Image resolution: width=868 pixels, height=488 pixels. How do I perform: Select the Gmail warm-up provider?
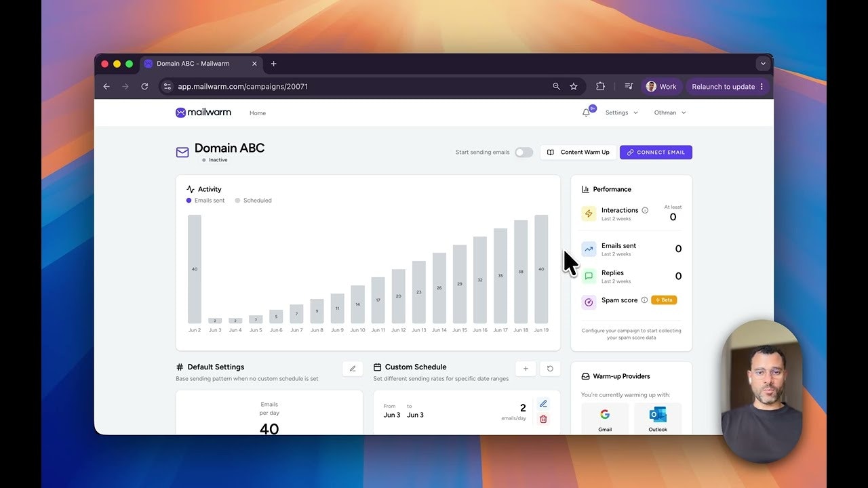pos(605,419)
